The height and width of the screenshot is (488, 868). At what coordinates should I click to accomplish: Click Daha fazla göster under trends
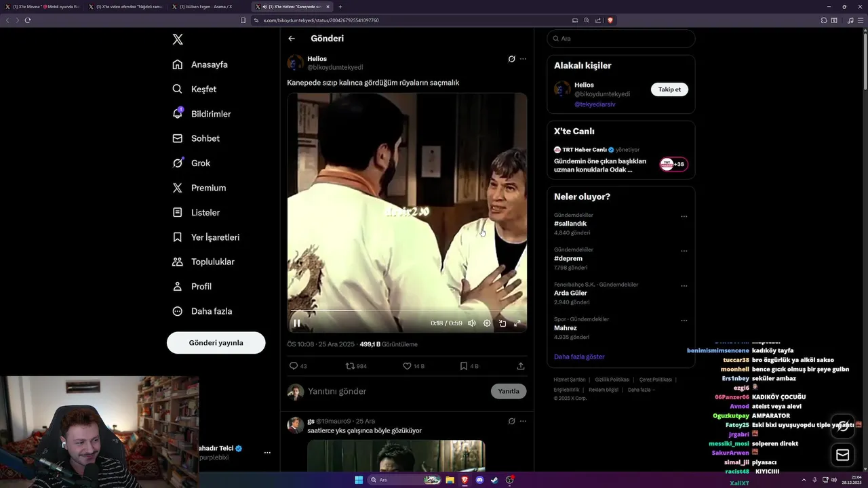click(x=579, y=357)
